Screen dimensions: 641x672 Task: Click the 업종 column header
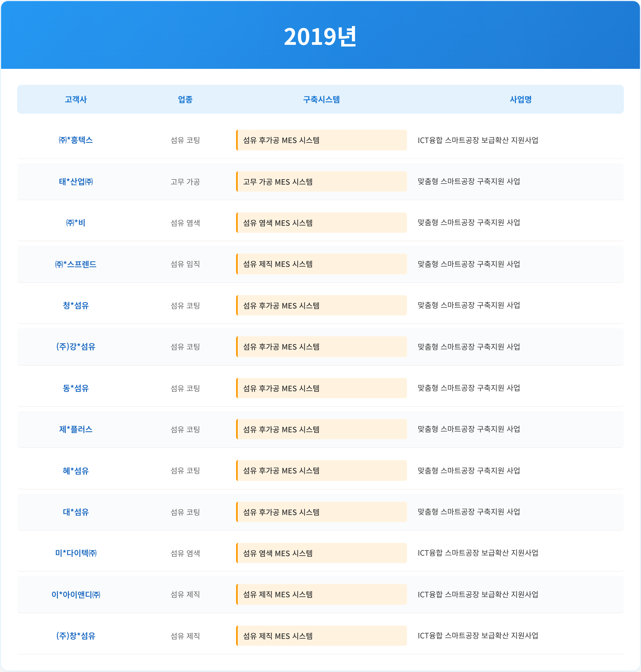(185, 99)
